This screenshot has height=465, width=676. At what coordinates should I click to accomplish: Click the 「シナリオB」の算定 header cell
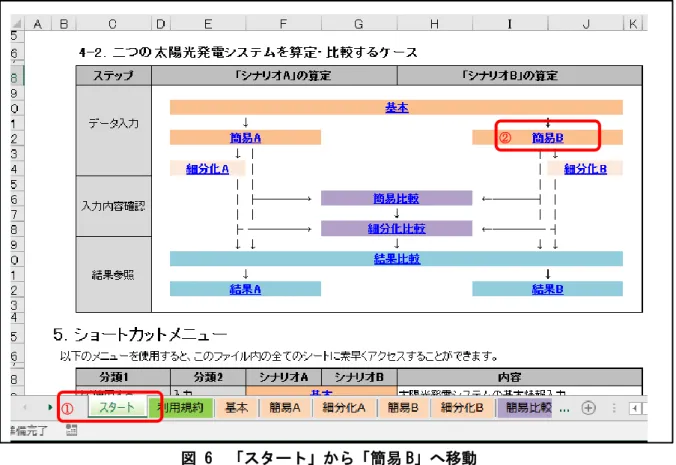(520, 75)
